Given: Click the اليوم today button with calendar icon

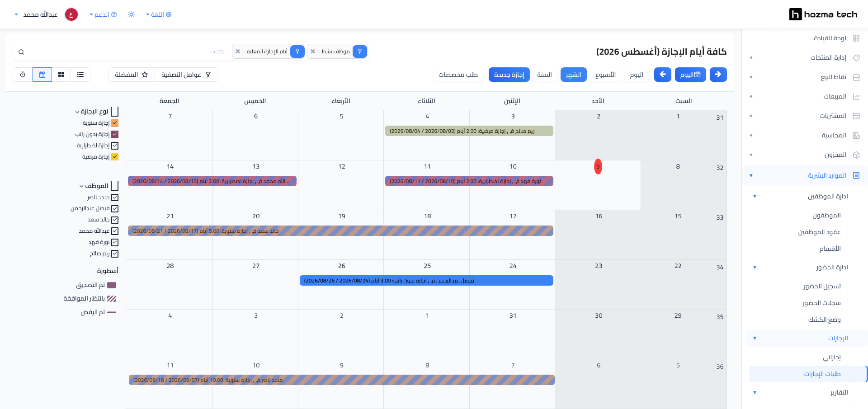Looking at the screenshot, I should pos(690,75).
